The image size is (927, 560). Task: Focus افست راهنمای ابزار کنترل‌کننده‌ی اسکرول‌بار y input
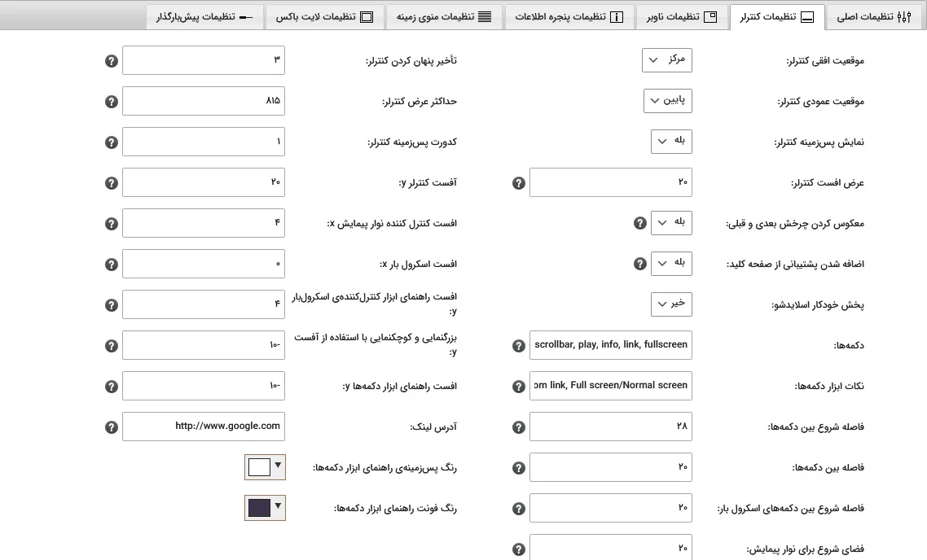204,304
